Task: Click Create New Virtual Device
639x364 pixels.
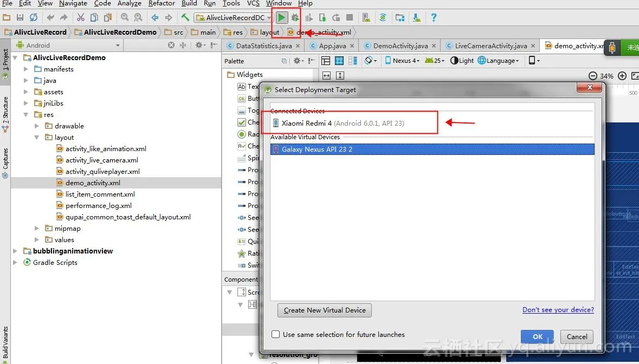Action: [325, 310]
